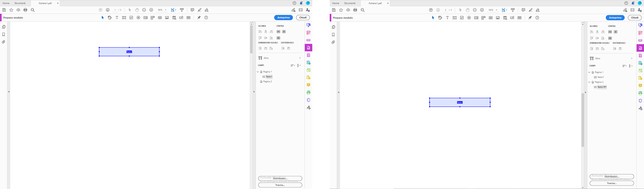
Task: Choose the Add date field tool, left window
Action: [174, 18]
